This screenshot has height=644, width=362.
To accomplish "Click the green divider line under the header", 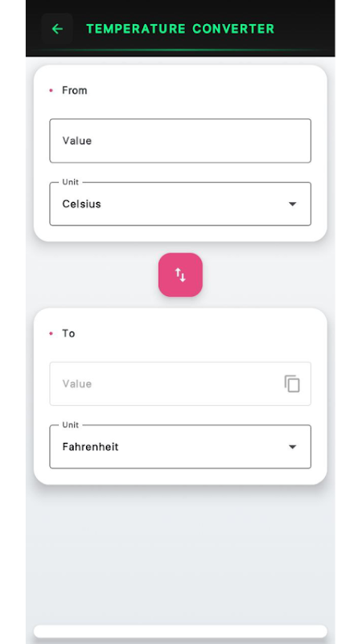I will point(180,50).
